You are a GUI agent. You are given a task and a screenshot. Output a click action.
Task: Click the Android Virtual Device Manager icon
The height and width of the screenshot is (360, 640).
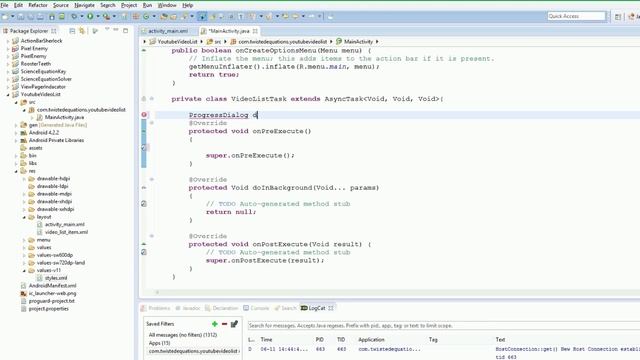coord(62,17)
